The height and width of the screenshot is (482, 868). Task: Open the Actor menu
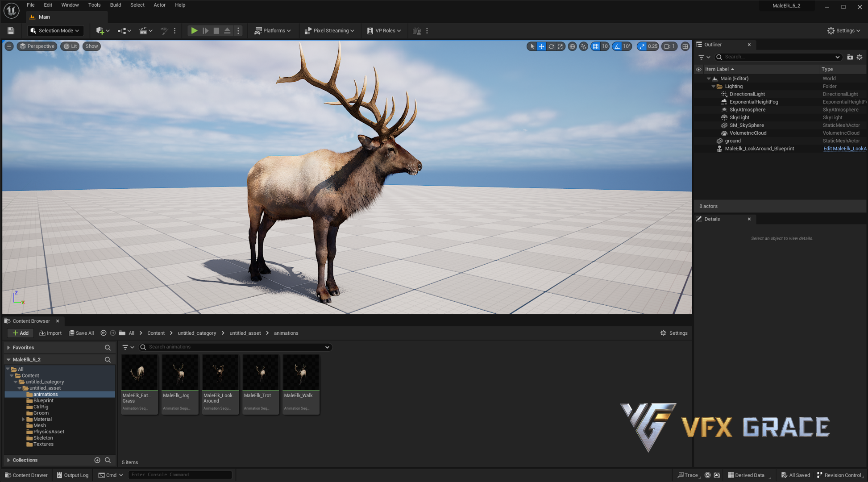tap(159, 5)
